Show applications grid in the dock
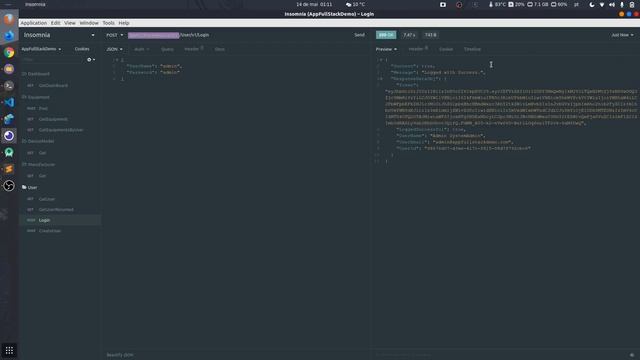 click(9, 350)
